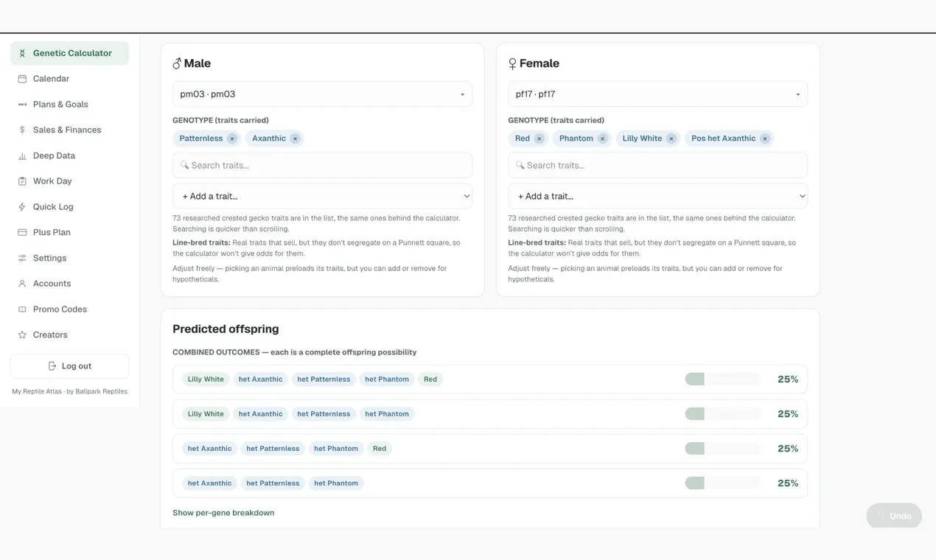Remove the Red trait from female
The width and height of the screenshot is (936, 560).
(x=539, y=139)
